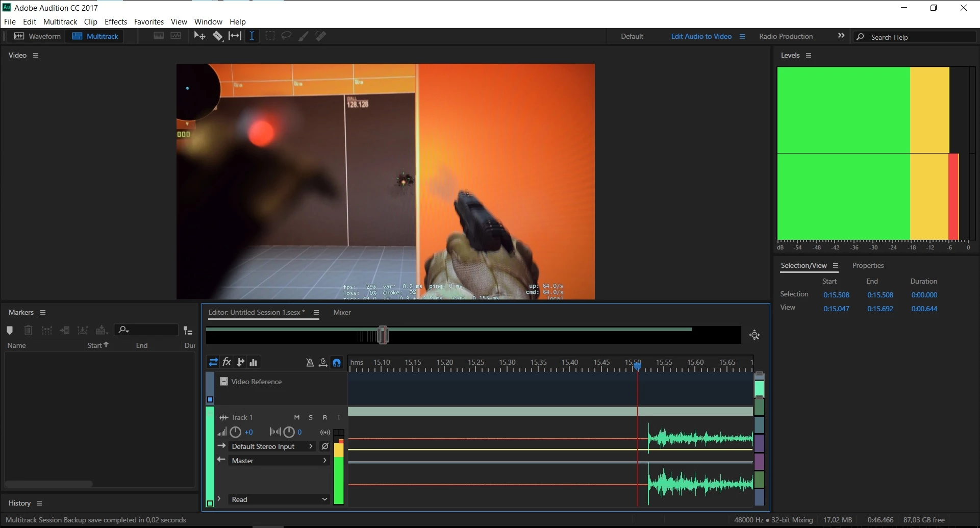Show more workspaces with double chevron

841,36
